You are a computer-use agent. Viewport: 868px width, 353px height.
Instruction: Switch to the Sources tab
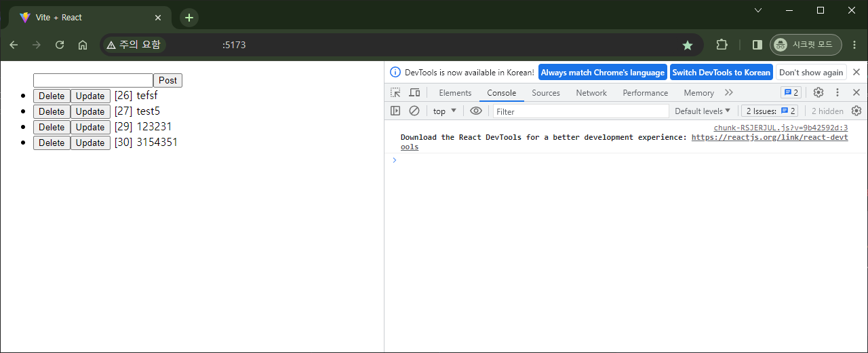click(x=546, y=93)
